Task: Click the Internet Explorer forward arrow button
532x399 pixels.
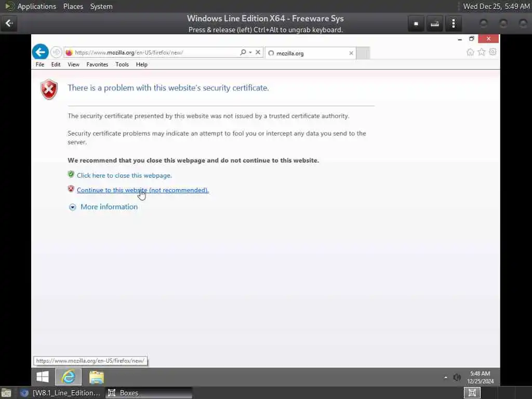Action: 56,52
